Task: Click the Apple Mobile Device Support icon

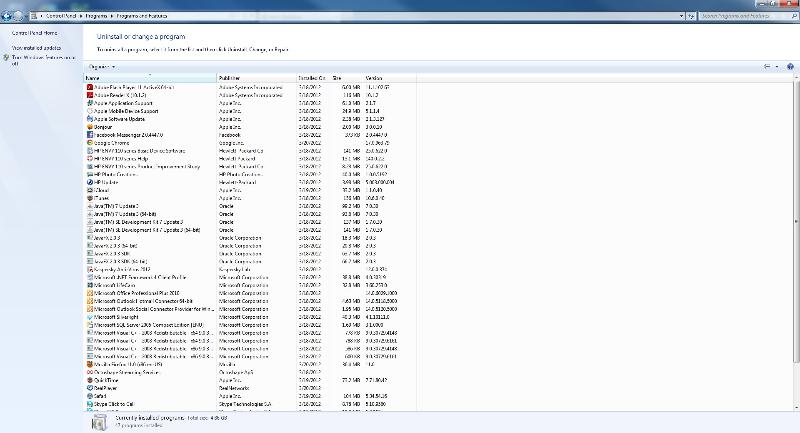Action: pyautogui.click(x=90, y=111)
